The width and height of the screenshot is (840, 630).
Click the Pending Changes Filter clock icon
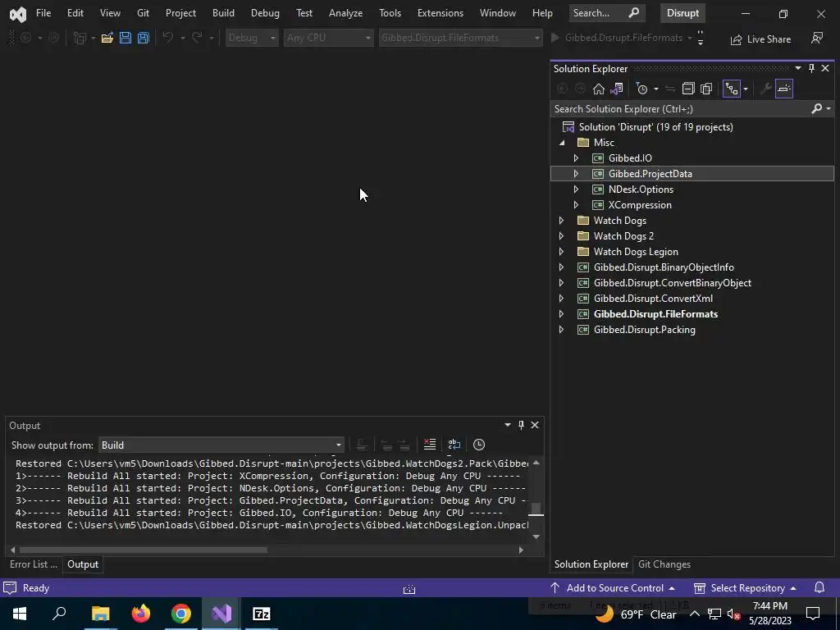[641, 89]
